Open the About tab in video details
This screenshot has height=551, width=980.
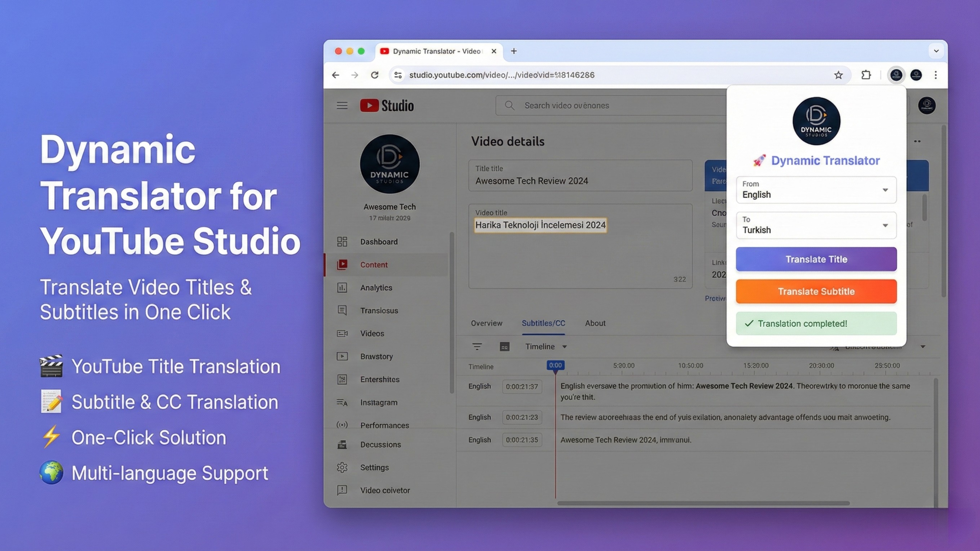(x=595, y=323)
